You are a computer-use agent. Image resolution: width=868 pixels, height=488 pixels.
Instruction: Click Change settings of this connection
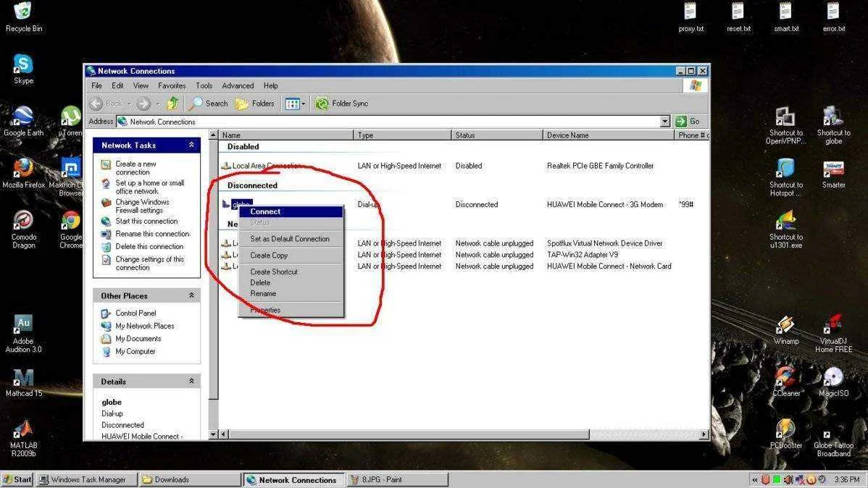coord(149,264)
